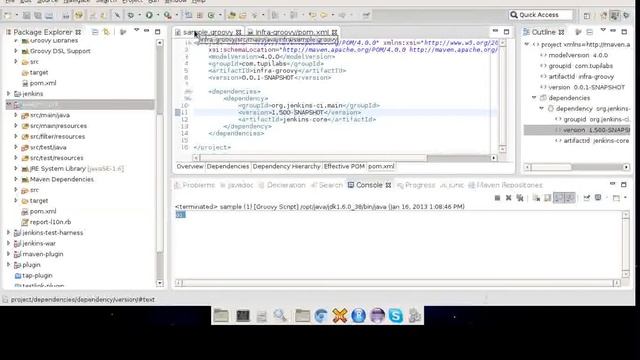Open the terminal icon in the dock
640x360 pixels.
(x=242, y=316)
